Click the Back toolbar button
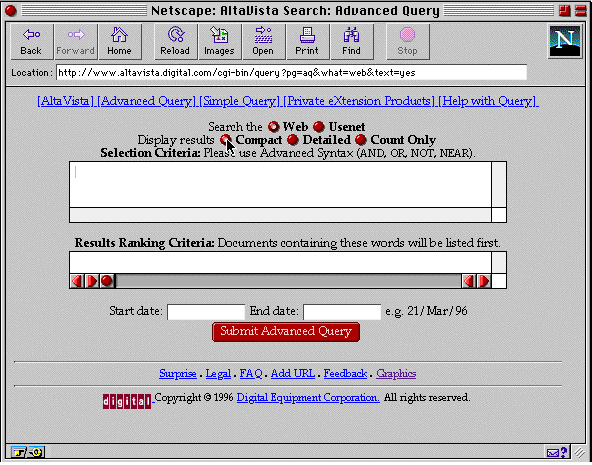 click(32, 42)
